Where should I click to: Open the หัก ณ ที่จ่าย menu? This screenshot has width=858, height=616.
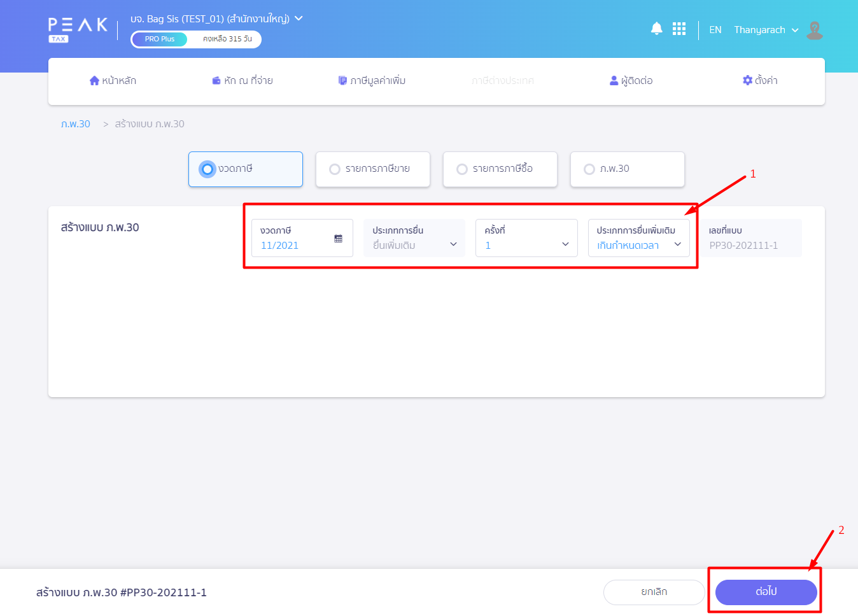coord(243,81)
